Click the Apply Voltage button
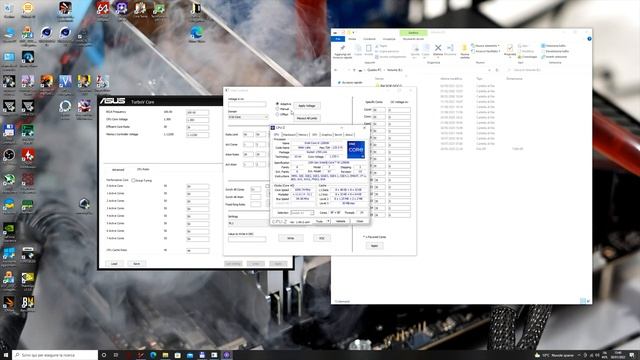Image resolution: width=640 pixels, height=360 pixels. pyautogui.click(x=307, y=106)
